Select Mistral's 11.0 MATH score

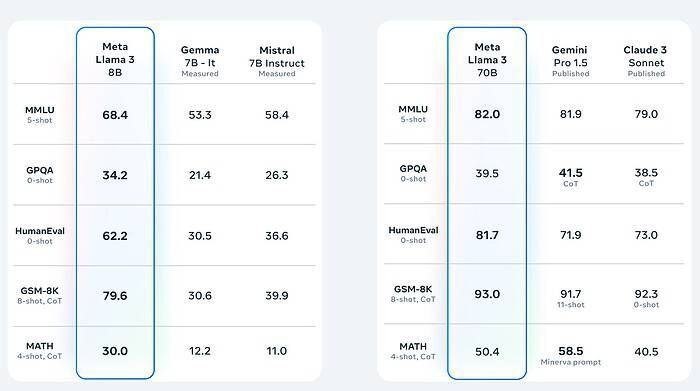pos(277,351)
